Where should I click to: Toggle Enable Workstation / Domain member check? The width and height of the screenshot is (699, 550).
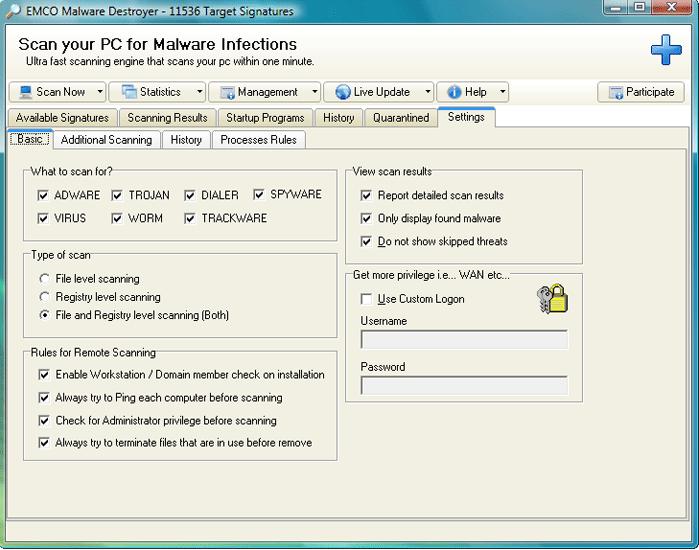coord(44,374)
